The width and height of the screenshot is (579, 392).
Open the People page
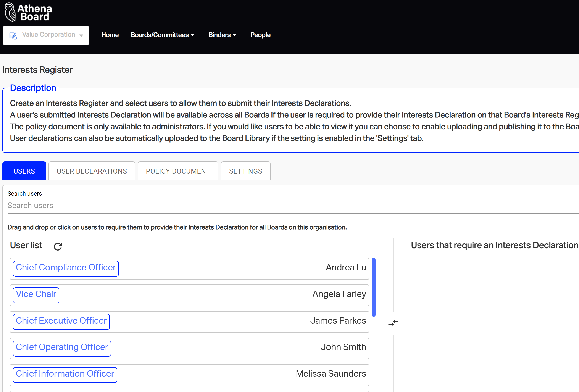tap(260, 35)
